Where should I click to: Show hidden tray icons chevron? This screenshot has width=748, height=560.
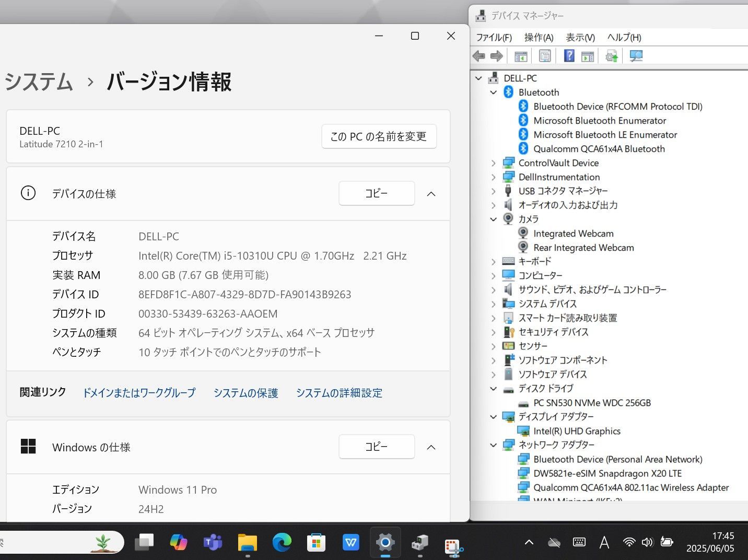529,542
